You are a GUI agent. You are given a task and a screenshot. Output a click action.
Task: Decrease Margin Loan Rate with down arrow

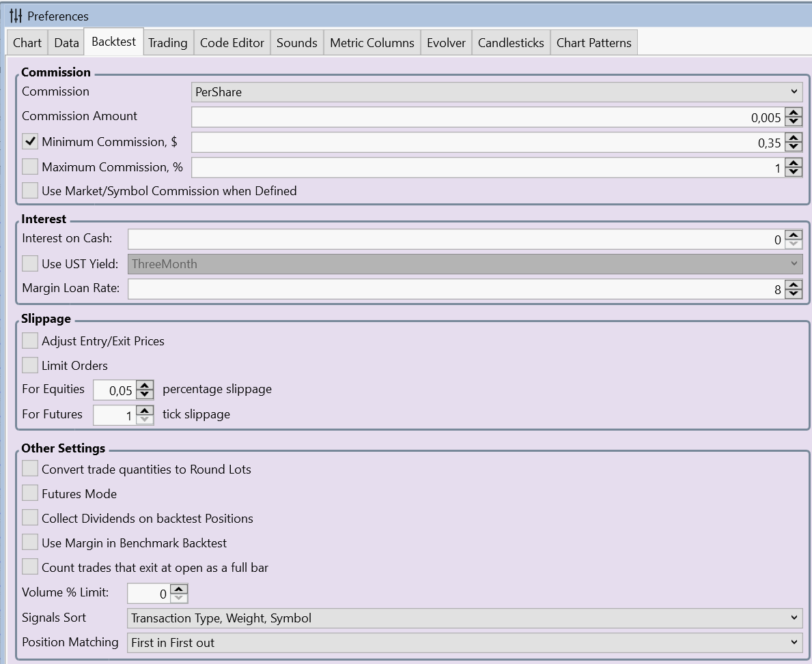point(793,293)
